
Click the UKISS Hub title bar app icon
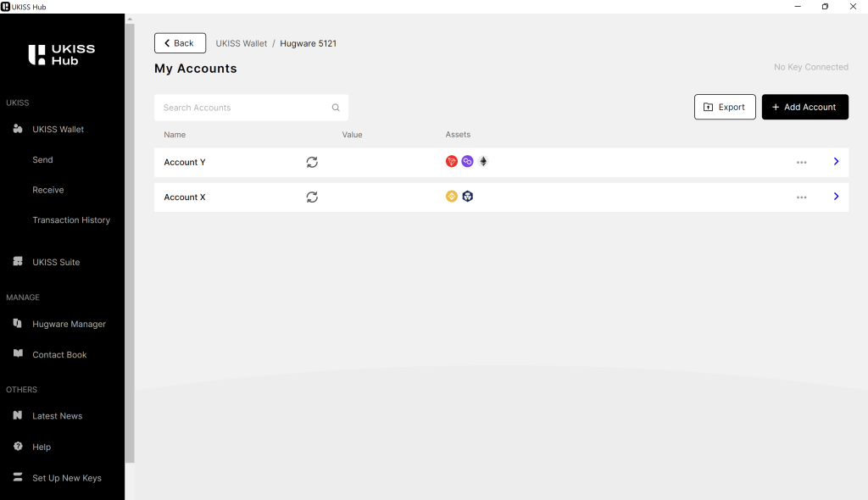[x=6, y=7]
